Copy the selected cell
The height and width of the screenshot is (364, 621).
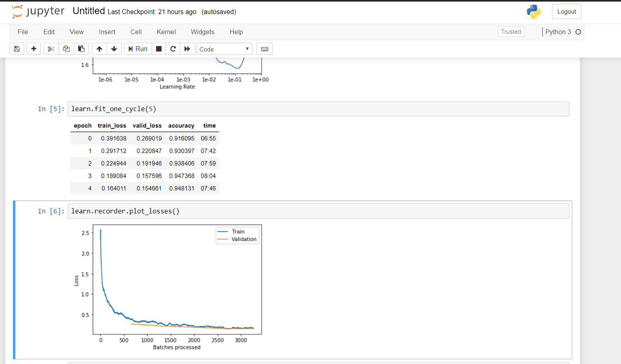tap(66, 49)
